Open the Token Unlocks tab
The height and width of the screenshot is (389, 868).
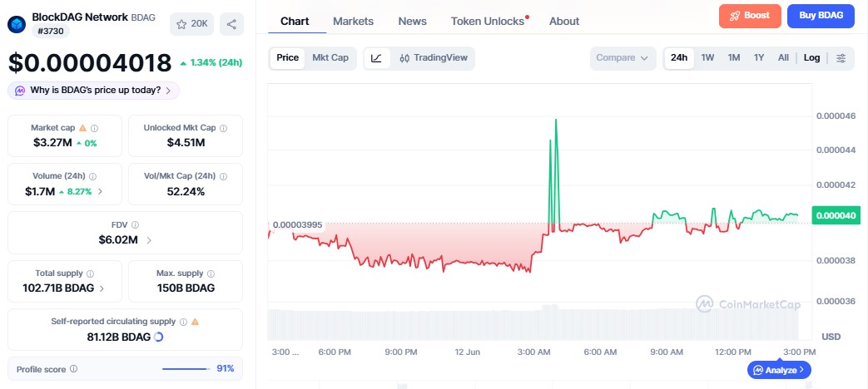488,22
